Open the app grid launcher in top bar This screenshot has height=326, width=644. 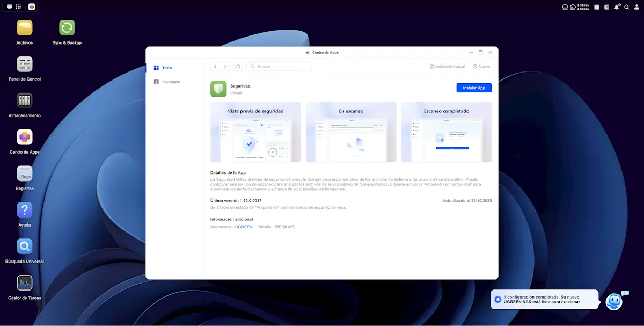(x=18, y=7)
